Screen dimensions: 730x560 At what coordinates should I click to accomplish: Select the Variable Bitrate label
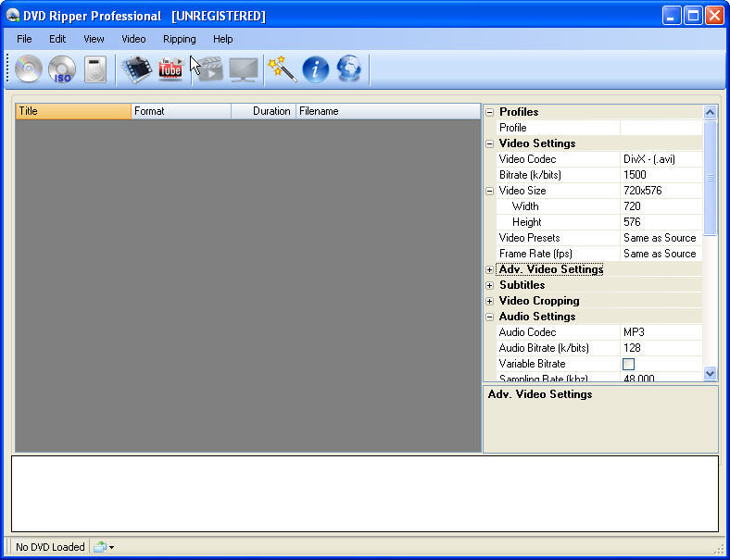tap(532, 364)
